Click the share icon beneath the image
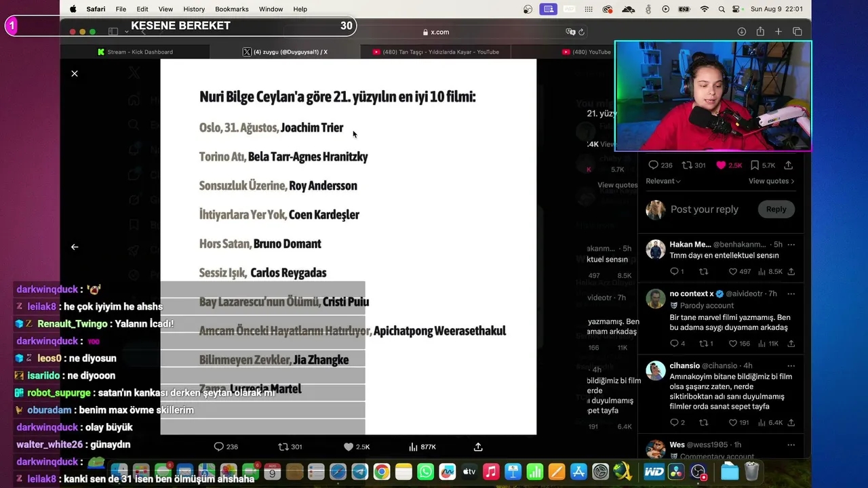 point(478,447)
